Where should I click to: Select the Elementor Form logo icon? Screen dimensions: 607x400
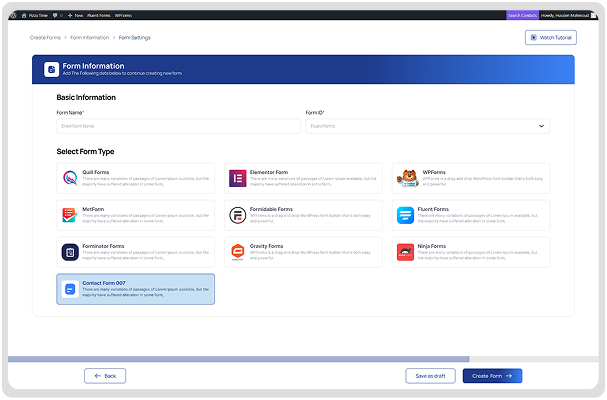click(x=238, y=178)
